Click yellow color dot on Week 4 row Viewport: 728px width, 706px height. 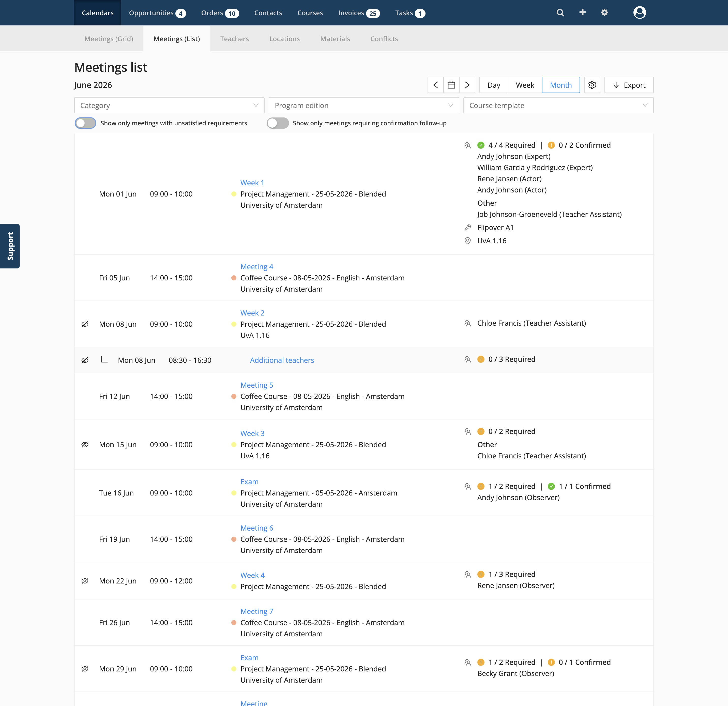point(234,587)
